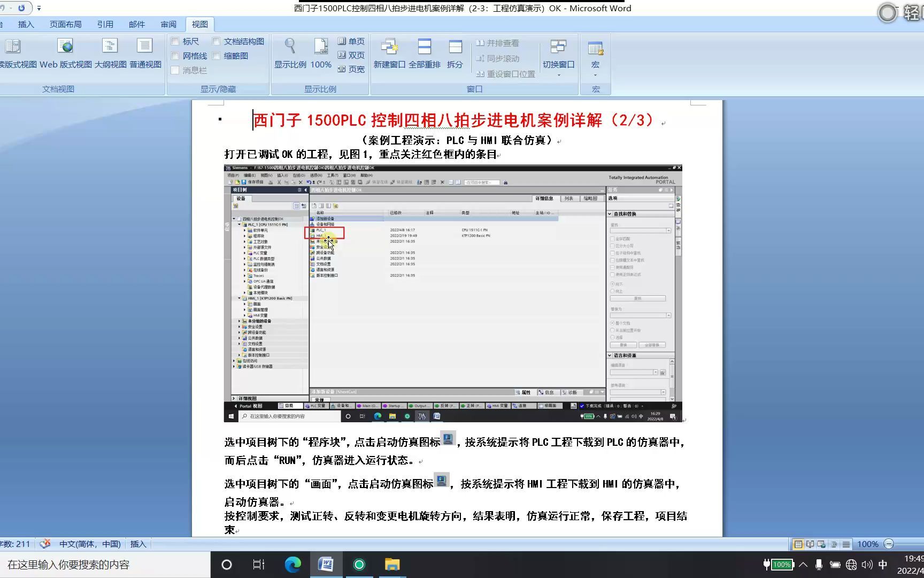924x578 pixels.
Task: Click the Cortana circle on taskbar
Action: 227,565
